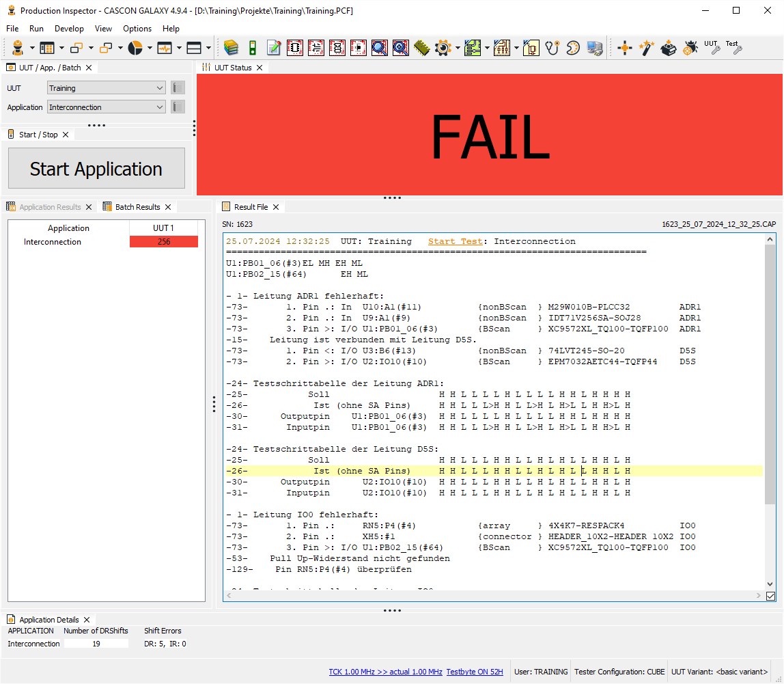Click the Start Application button
Screen dimensions: 784x684
coord(96,168)
